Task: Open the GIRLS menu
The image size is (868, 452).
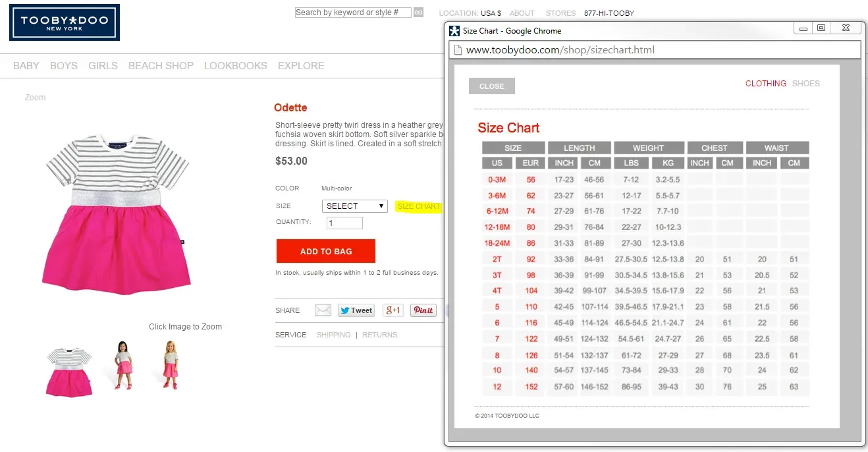Action: tap(103, 65)
